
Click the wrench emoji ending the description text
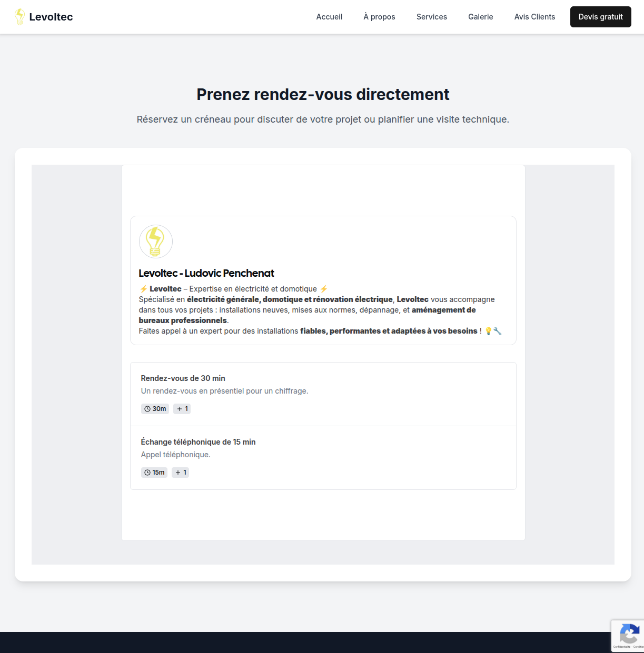pos(498,331)
